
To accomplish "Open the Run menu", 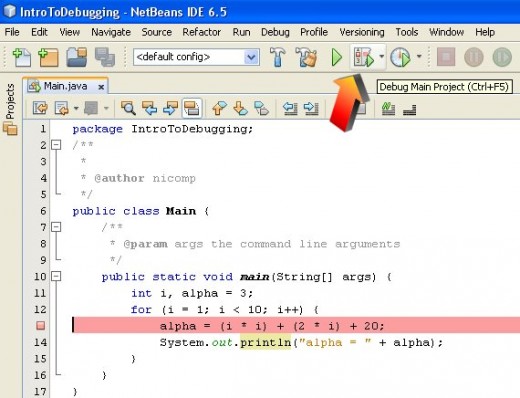I will [241, 32].
